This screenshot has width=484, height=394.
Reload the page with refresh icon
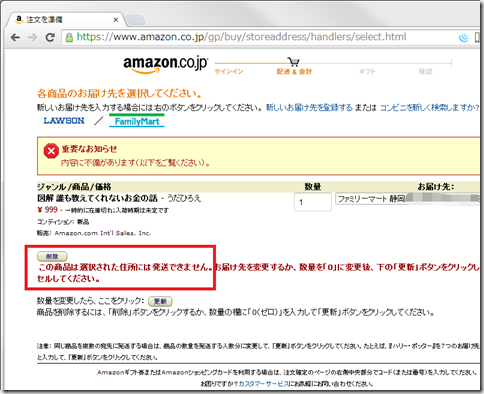pos(50,37)
